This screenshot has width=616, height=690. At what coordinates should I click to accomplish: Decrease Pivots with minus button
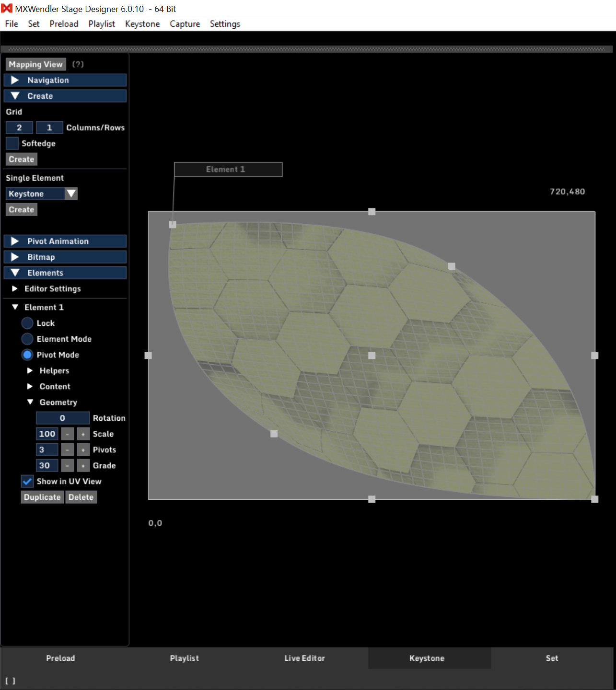pyautogui.click(x=68, y=449)
